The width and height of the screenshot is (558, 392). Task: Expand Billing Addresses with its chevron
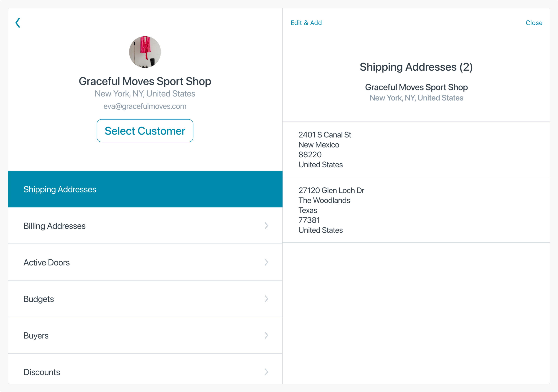pyautogui.click(x=266, y=226)
